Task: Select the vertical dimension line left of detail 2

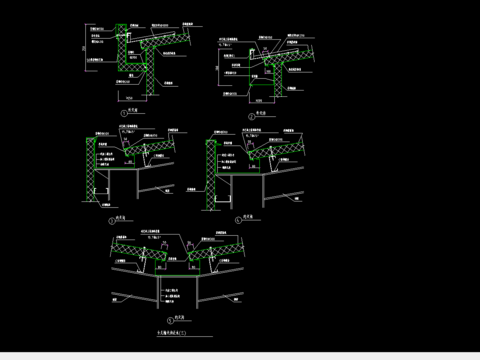Action: pyautogui.click(x=219, y=67)
